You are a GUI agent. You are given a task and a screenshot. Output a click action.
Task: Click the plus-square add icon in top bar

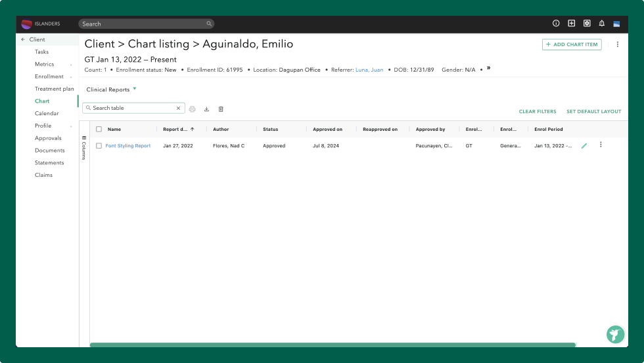click(571, 24)
